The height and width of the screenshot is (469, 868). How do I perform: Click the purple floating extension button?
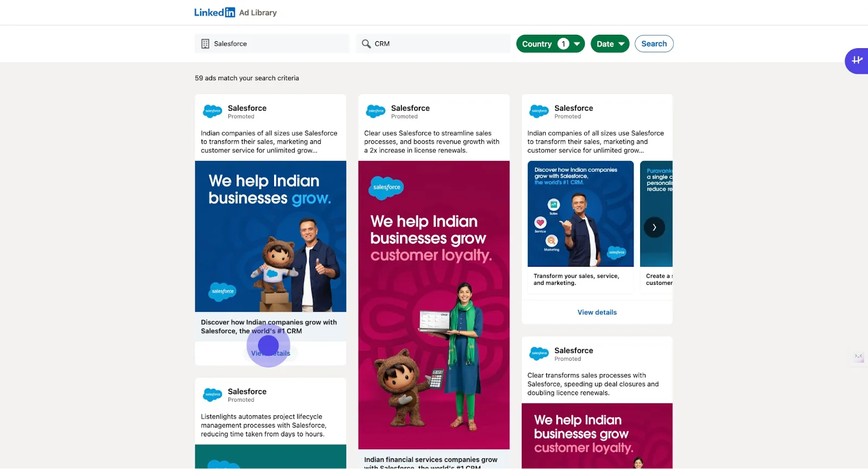(857, 60)
